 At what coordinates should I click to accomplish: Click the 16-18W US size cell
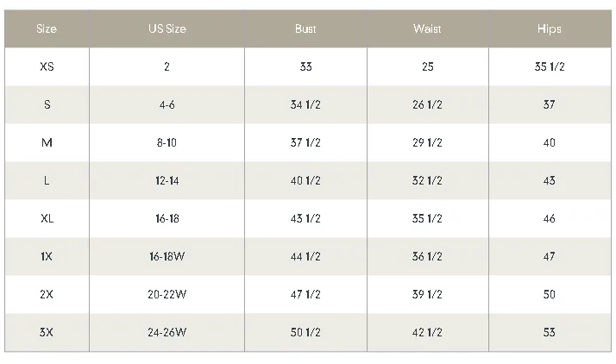[x=167, y=256]
